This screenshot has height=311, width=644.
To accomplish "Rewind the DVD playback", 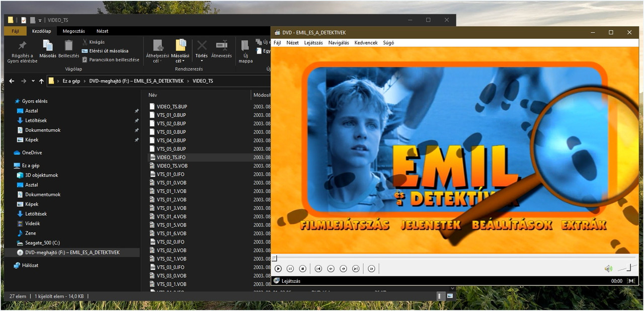I will point(331,269).
